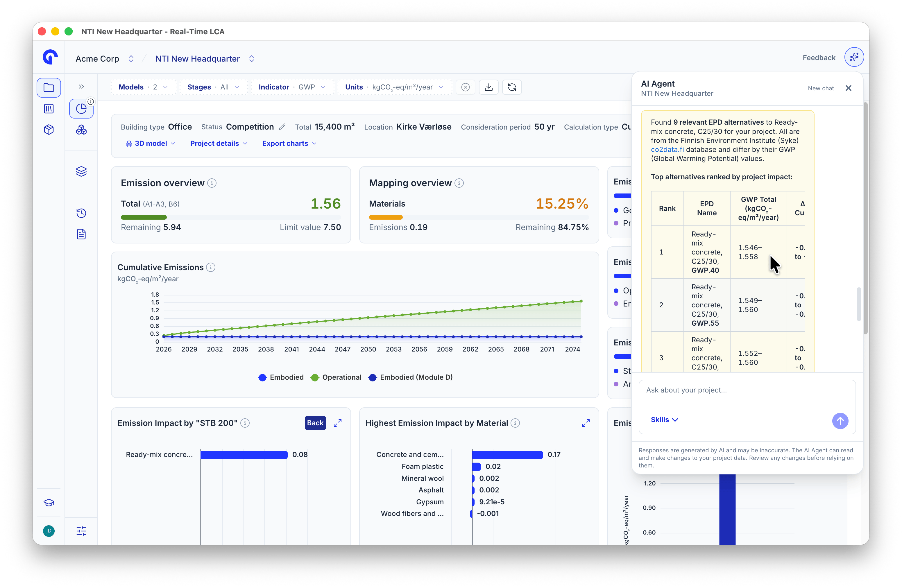Open the history clock icon

coord(81,213)
